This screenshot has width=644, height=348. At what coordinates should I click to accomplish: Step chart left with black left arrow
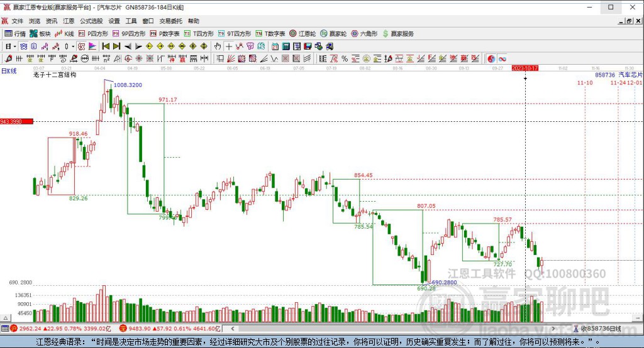[x=128, y=46]
